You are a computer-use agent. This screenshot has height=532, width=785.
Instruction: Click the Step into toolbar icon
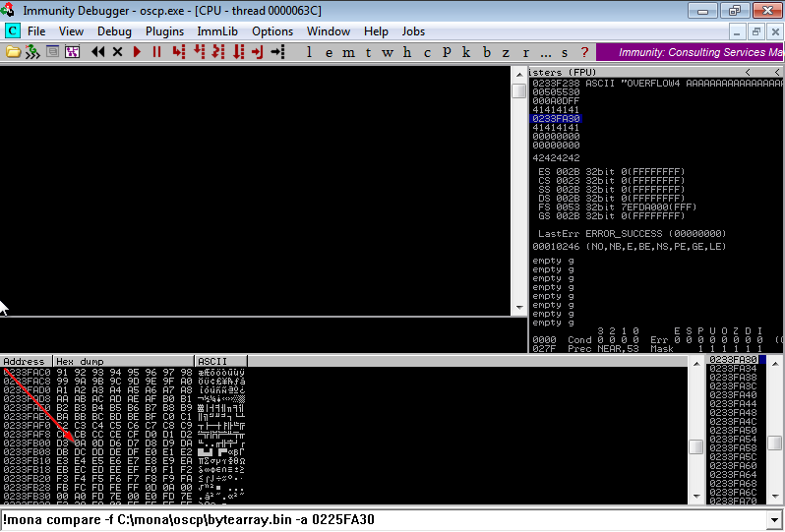click(x=178, y=51)
